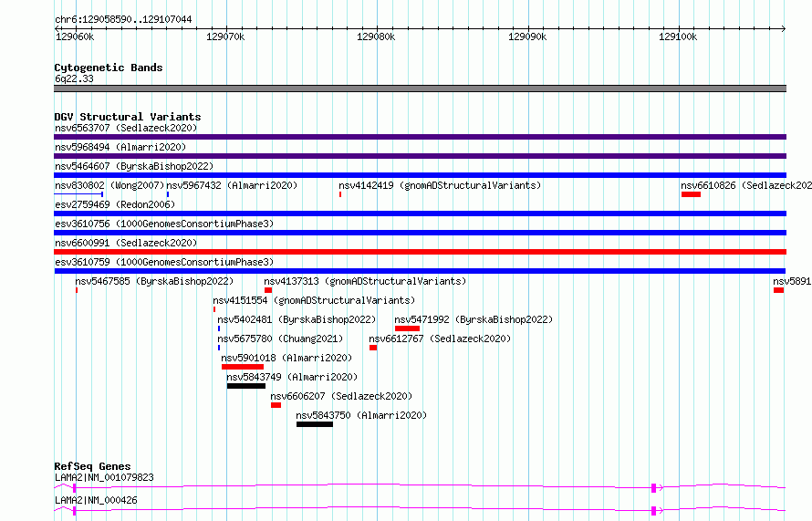Click the gray 6q22.33 cytogenetic band
Image resolution: width=812 pixels, height=521 pixels.
[x=420, y=89]
